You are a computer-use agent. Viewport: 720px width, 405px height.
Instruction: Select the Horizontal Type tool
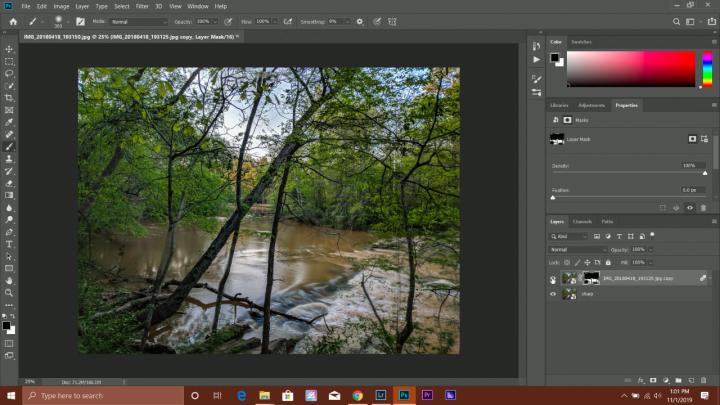point(9,244)
